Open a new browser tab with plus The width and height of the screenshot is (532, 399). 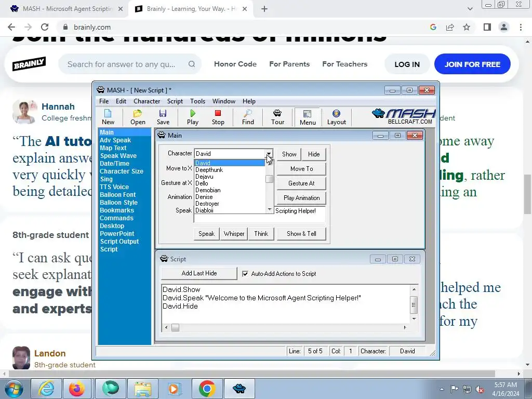click(x=264, y=9)
